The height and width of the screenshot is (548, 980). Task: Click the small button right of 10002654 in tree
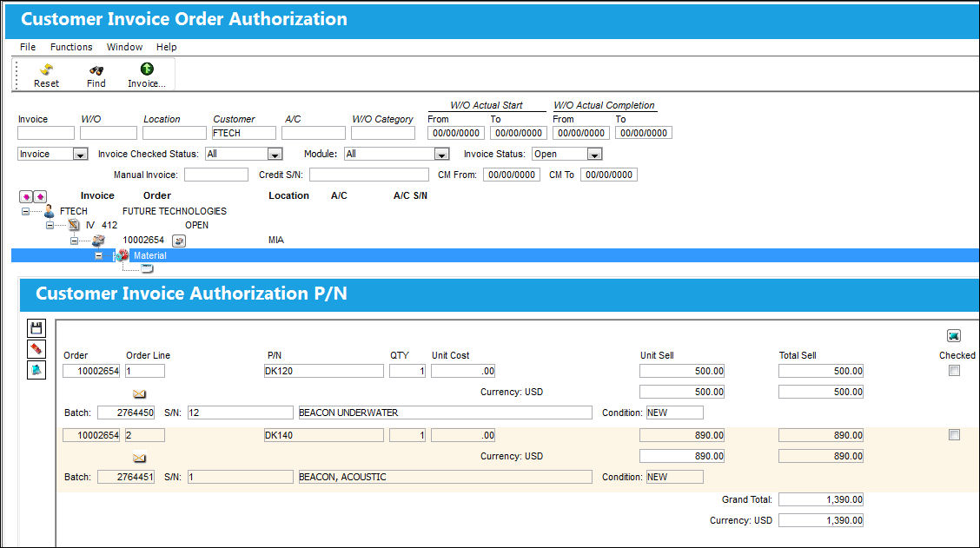click(x=179, y=241)
